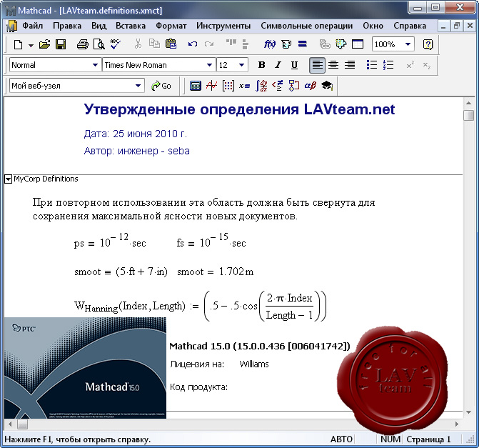Open the Мой веб-узел address dropdown
479x448 pixels.
(x=138, y=86)
